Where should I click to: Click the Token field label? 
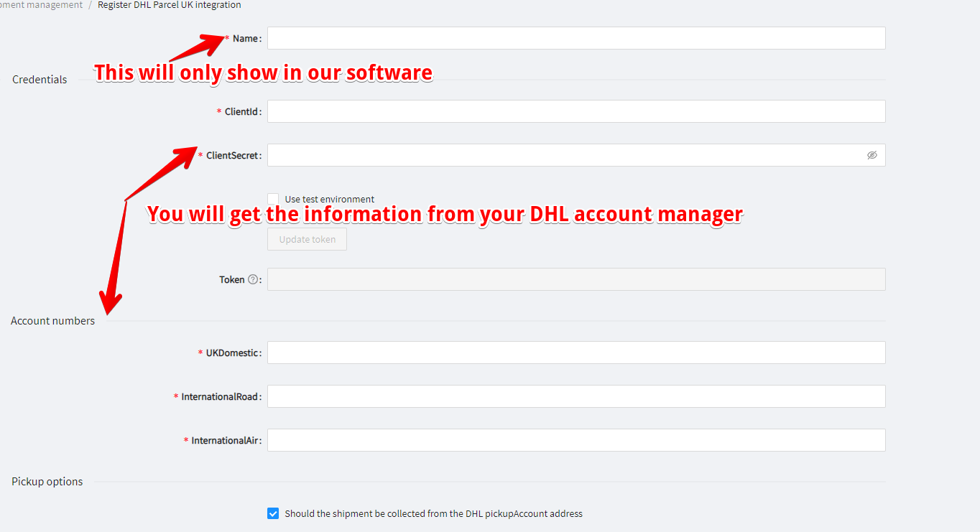(232, 279)
